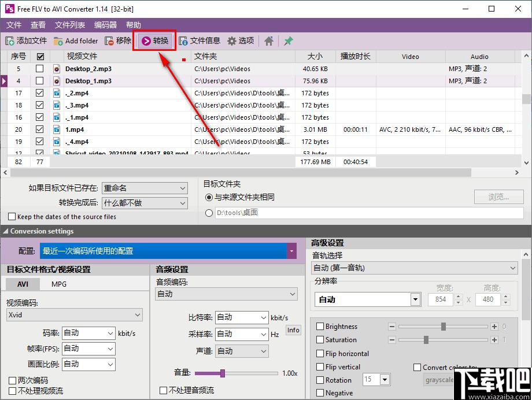Viewport: 532px width, 400px height.
Task: Sort by the 大小 (Size) column header
Action: click(315, 56)
